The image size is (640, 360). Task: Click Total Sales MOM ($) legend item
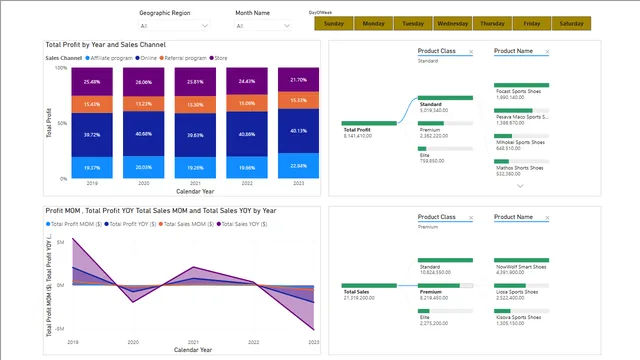point(186,224)
